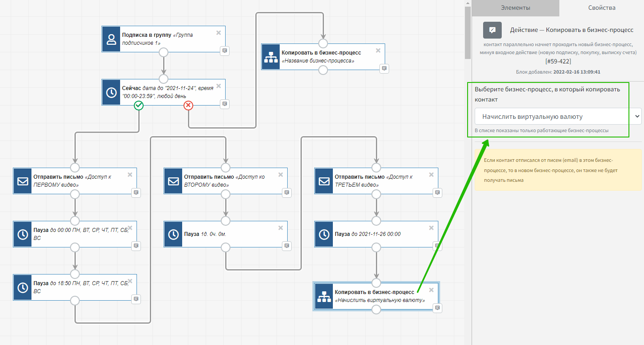The image size is (644, 345).
Task: Click the red cross output of the "Сейчас" condition
Action: (x=188, y=105)
